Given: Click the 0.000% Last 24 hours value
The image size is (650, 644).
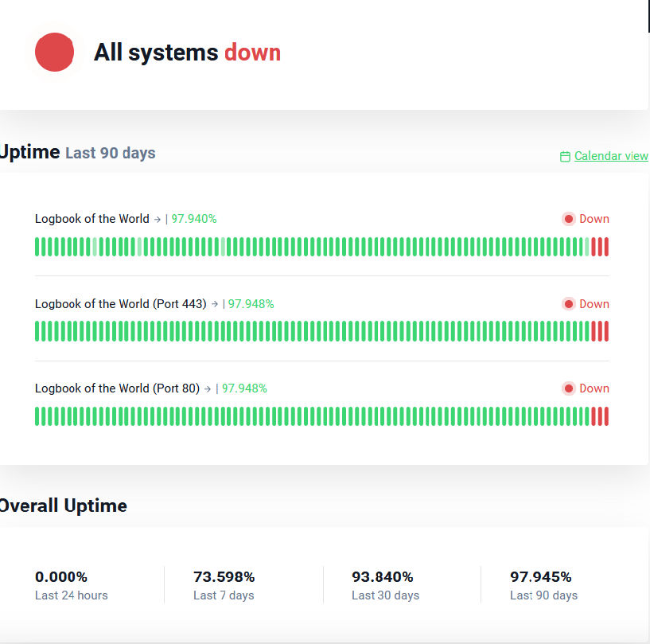Looking at the screenshot, I should tap(61, 577).
